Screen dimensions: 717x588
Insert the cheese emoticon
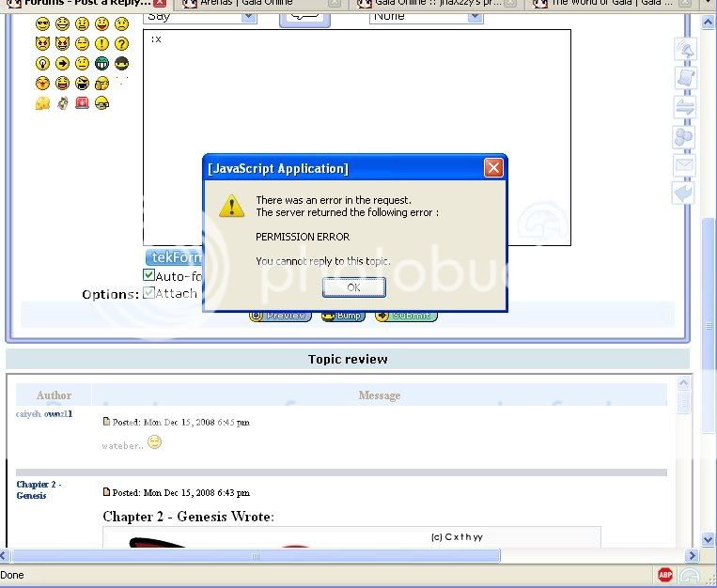coord(42,103)
